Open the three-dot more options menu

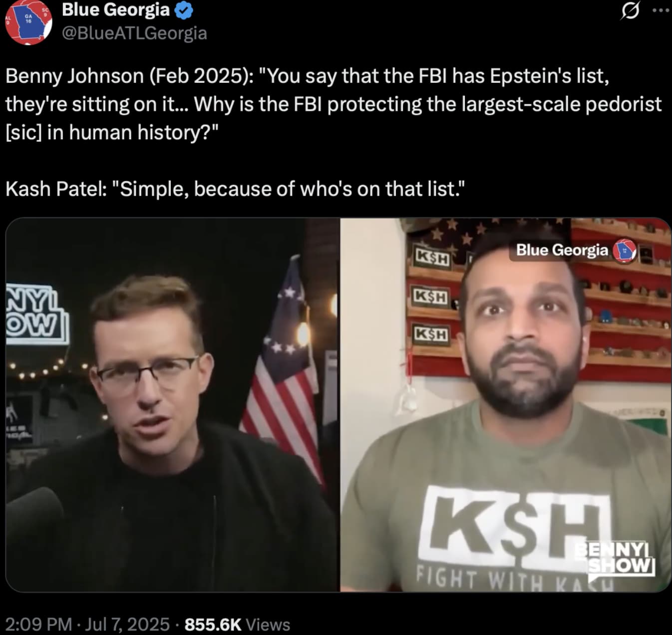pyautogui.click(x=662, y=10)
